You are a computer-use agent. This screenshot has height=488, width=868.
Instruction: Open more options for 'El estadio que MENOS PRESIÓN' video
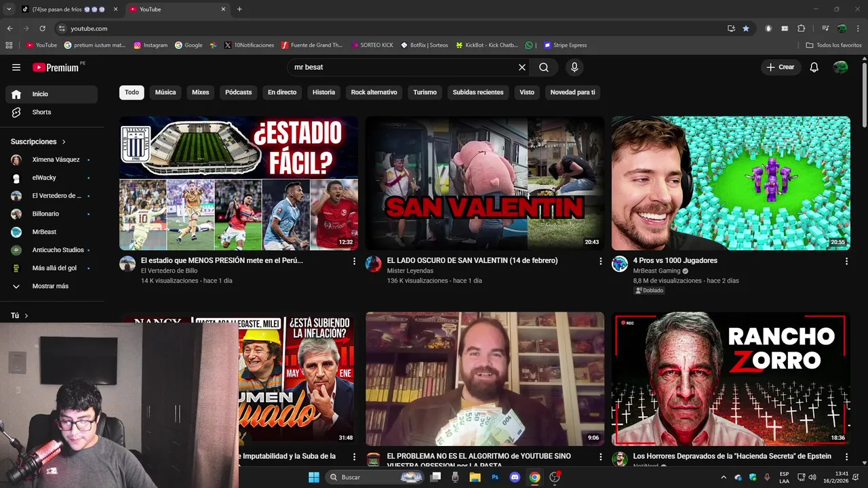pos(354,261)
